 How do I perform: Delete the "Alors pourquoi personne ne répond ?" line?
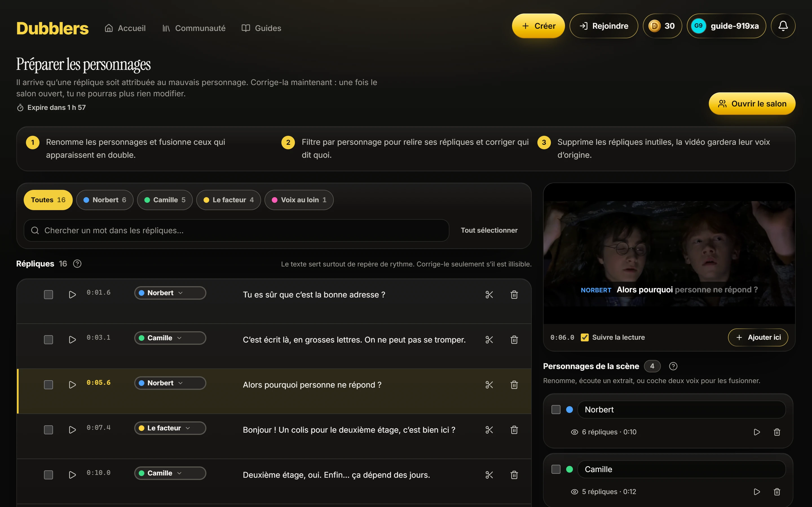point(514,384)
